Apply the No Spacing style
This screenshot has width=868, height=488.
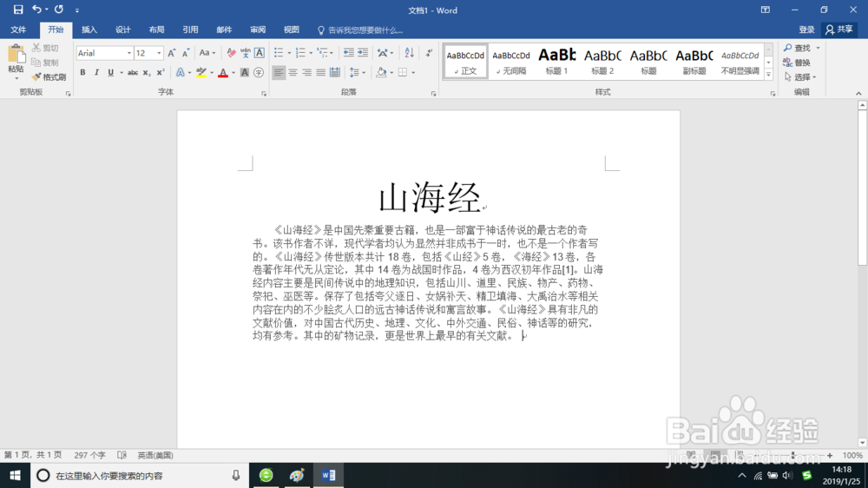pyautogui.click(x=511, y=61)
